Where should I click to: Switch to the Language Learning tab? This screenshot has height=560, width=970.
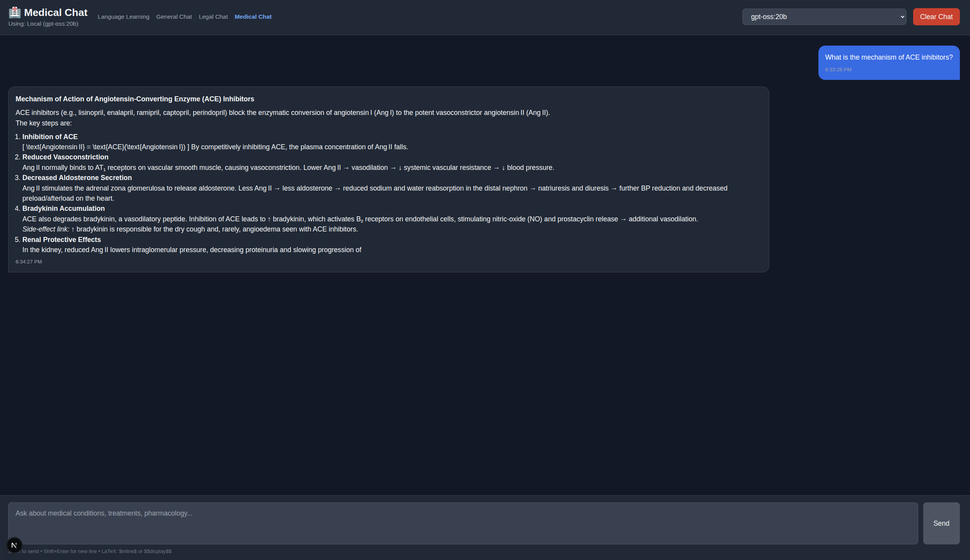click(123, 17)
